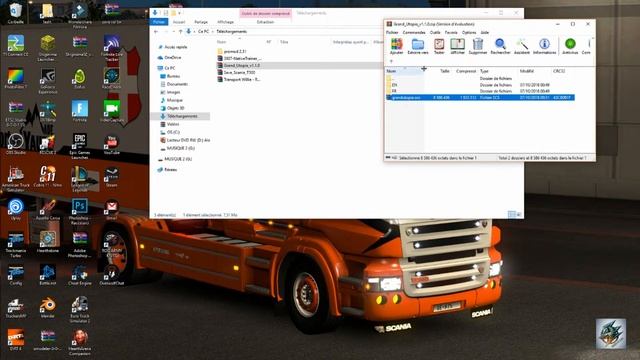Open VideoCapture desktop shortcut
This screenshot has width=640, height=360.
coord(111,111)
